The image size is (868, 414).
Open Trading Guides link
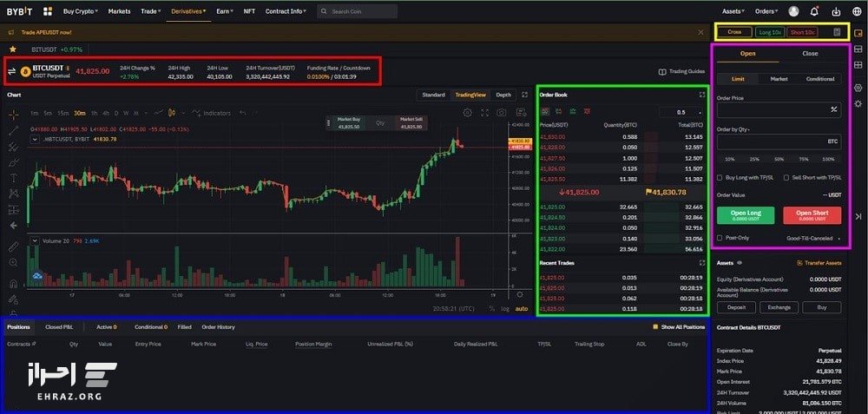681,72
